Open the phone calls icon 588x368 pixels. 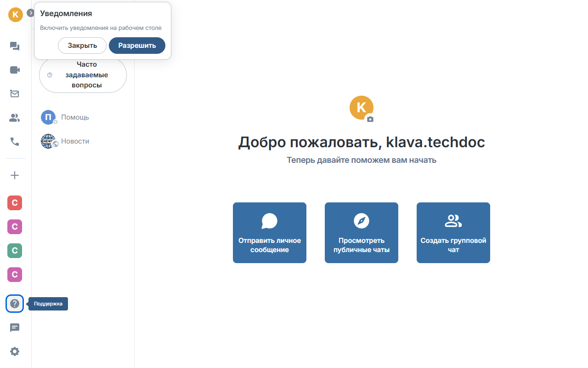pyautogui.click(x=15, y=142)
